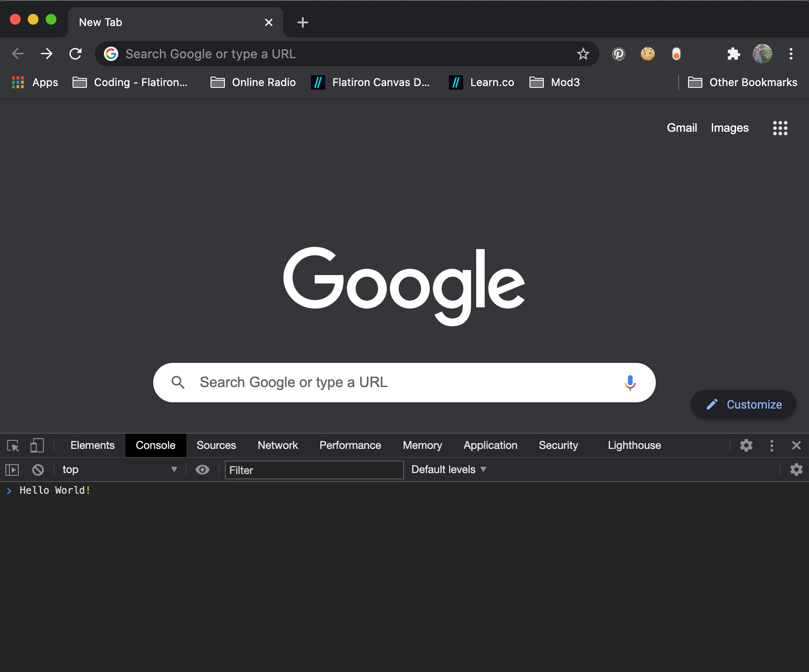The image size is (809, 672).
Task: Open the Pinterest extension
Action: click(619, 54)
